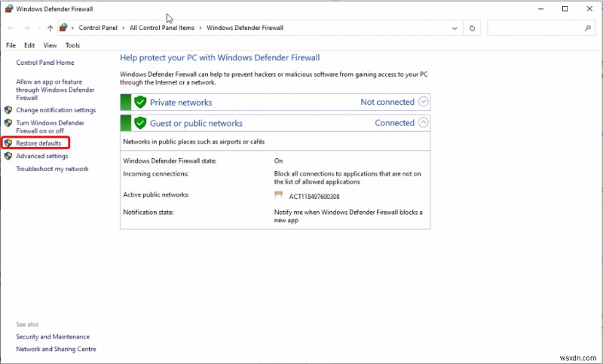Image resolution: width=603 pixels, height=364 pixels.
Task: Click the Not connected status text
Action: tap(387, 102)
